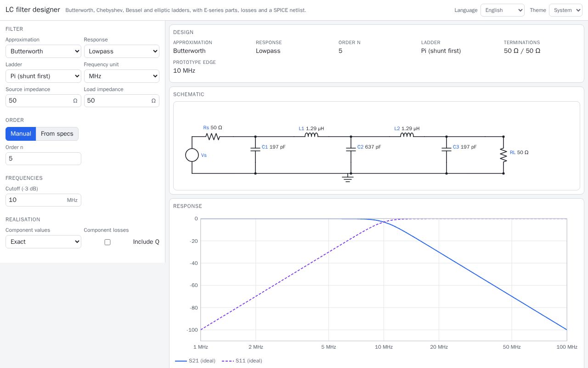The width and height of the screenshot is (588, 368).
Task: Click the -60 y-axis label
Action: pos(194,285)
